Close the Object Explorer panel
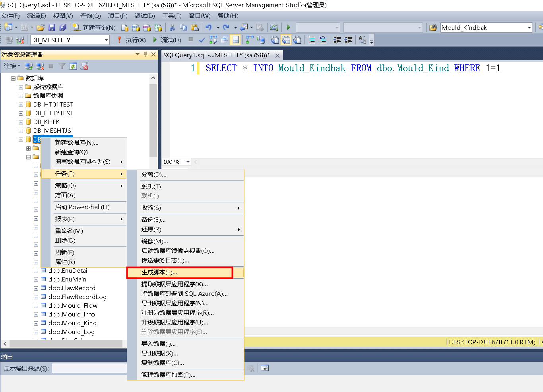This screenshot has height=392, width=543. click(x=153, y=54)
